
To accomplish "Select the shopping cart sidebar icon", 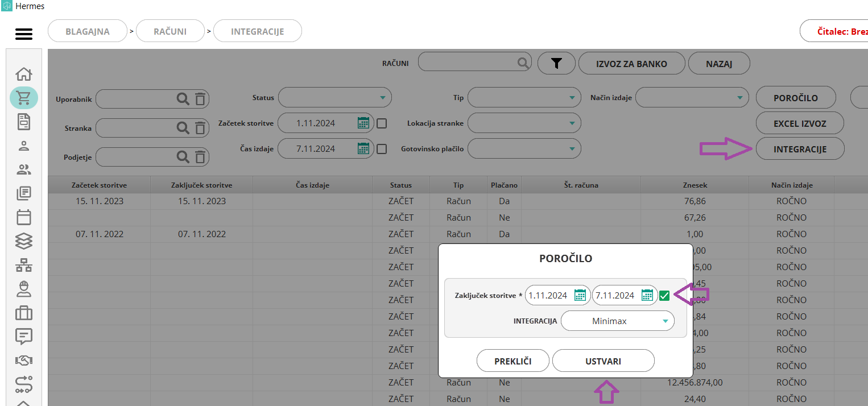I will 24,98.
